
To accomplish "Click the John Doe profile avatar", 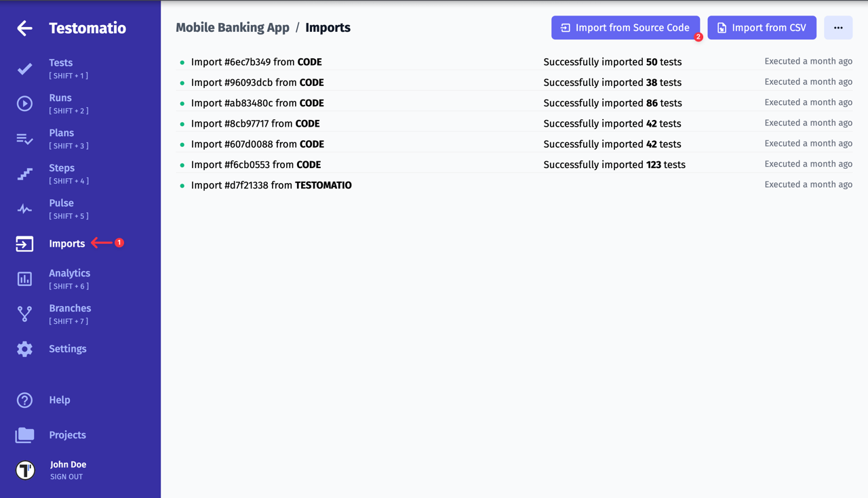I will tap(25, 470).
